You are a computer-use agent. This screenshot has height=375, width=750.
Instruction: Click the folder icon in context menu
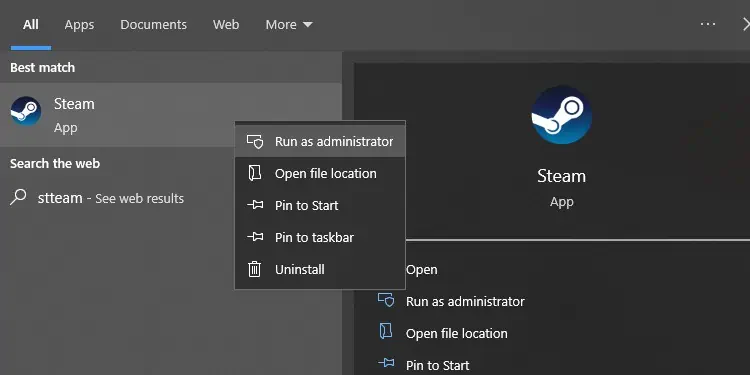coord(254,173)
